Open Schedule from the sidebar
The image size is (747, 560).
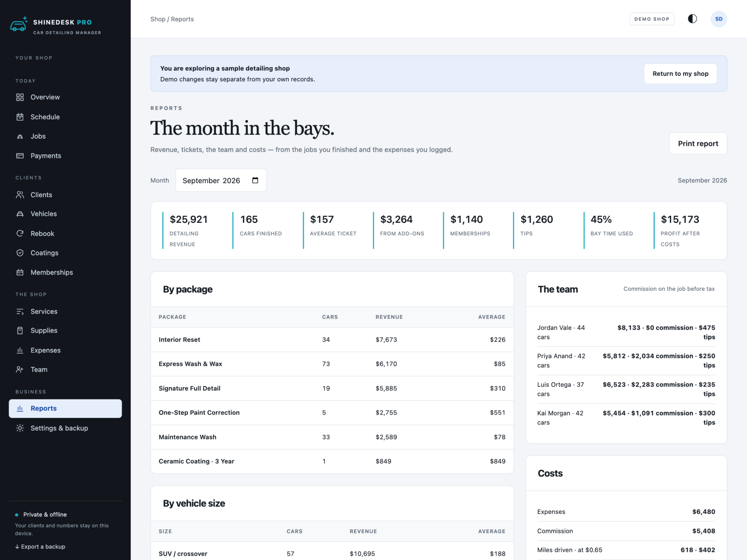[65, 117]
